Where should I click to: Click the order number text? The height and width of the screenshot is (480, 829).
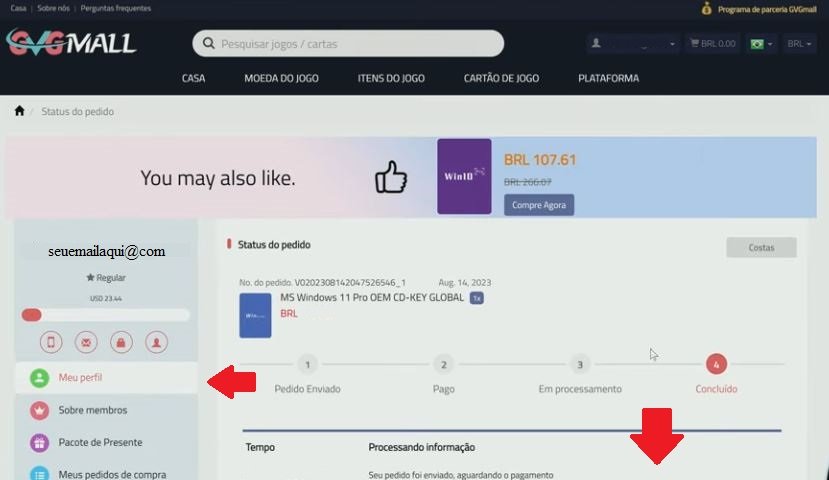click(x=323, y=283)
